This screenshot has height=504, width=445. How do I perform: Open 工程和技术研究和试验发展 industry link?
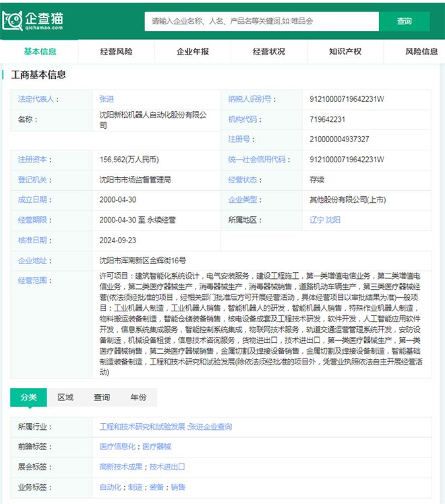[142, 427]
